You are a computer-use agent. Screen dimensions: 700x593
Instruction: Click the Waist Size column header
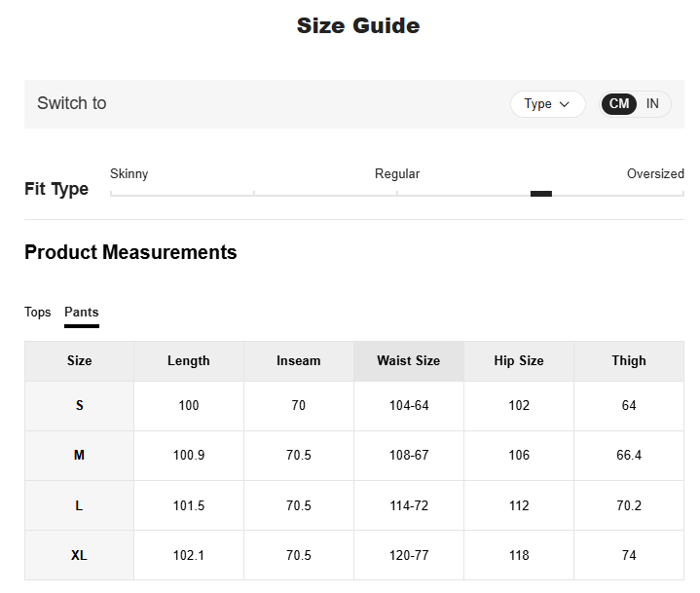click(x=409, y=361)
